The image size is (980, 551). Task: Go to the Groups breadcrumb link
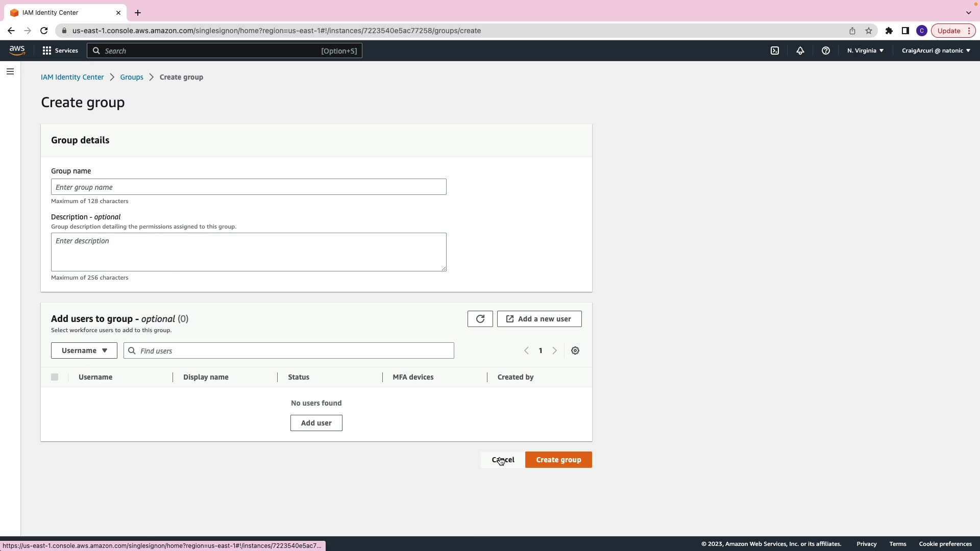click(x=132, y=77)
